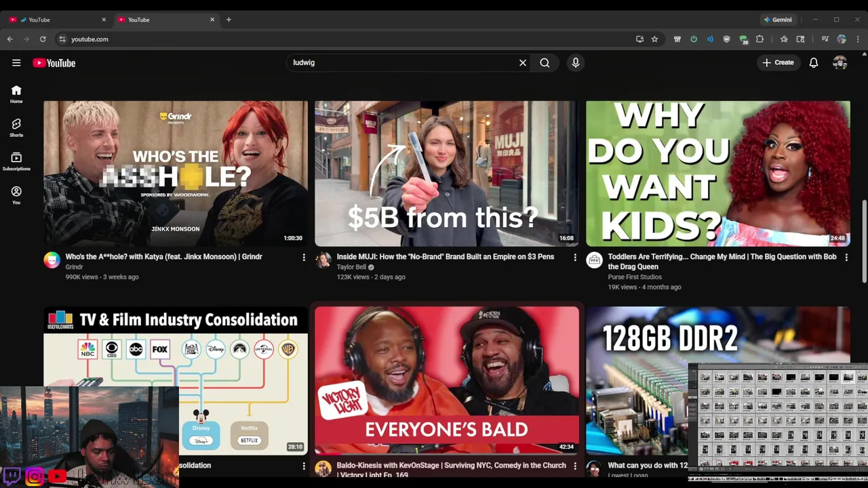Open Victory Light channel avatar
Image resolution: width=868 pixels, height=488 pixels.
click(x=323, y=468)
